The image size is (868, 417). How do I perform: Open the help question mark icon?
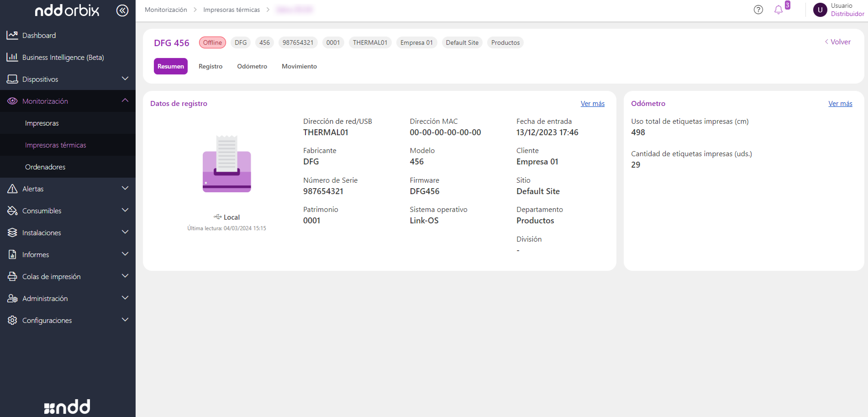click(x=758, y=10)
